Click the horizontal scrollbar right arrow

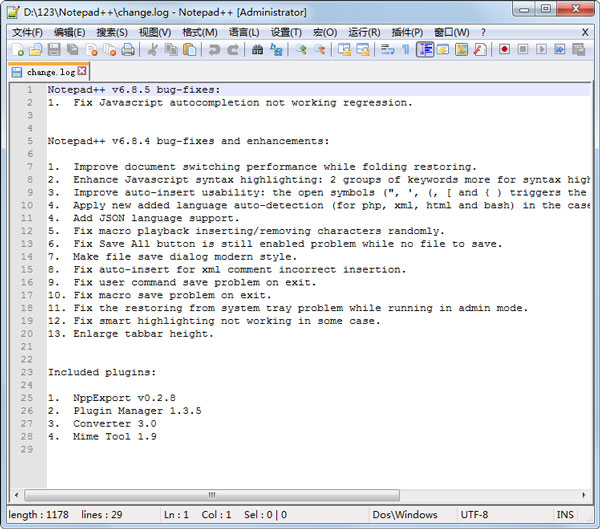click(x=584, y=495)
